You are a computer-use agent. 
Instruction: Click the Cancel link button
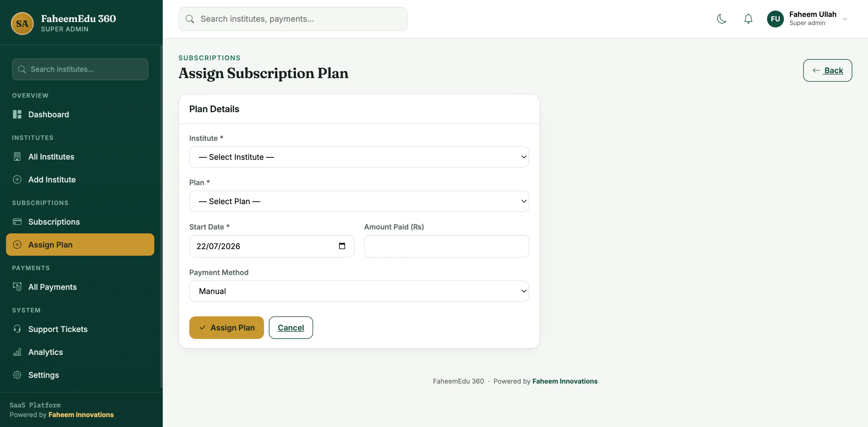(291, 327)
